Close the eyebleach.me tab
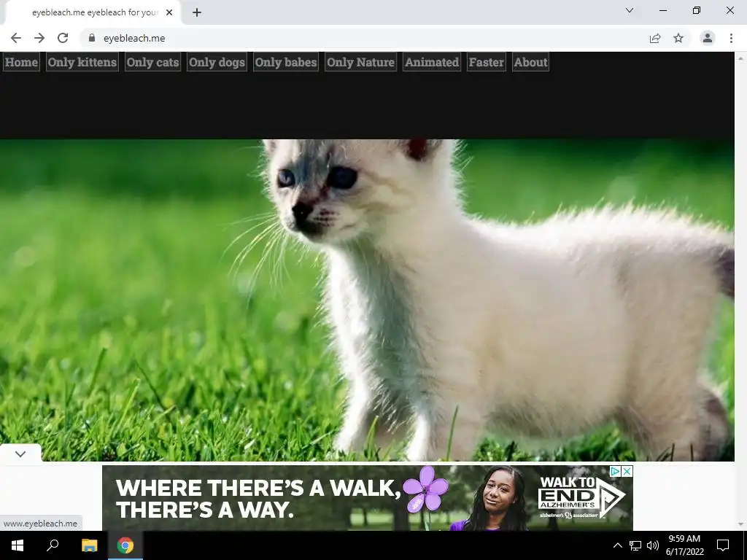 click(x=169, y=12)
